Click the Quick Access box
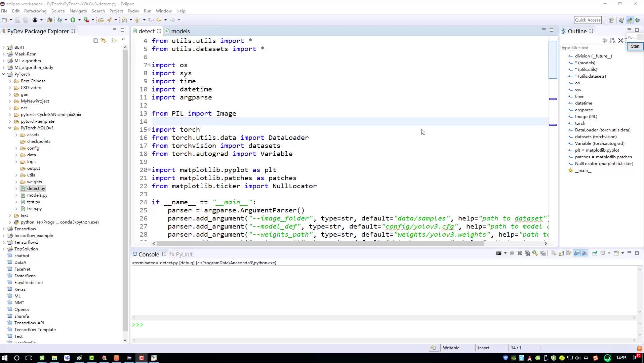The image size is (644, 363). 588,20
